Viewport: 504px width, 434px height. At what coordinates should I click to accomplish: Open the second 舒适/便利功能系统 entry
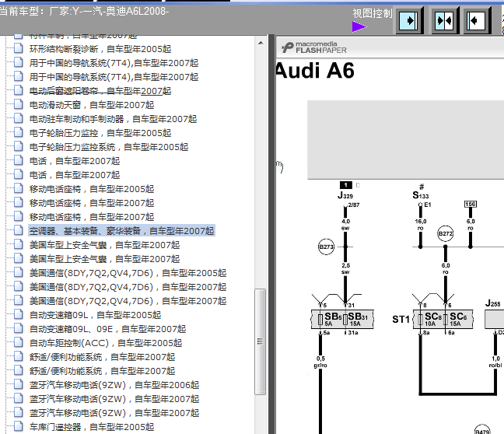(x=102, y=371)
